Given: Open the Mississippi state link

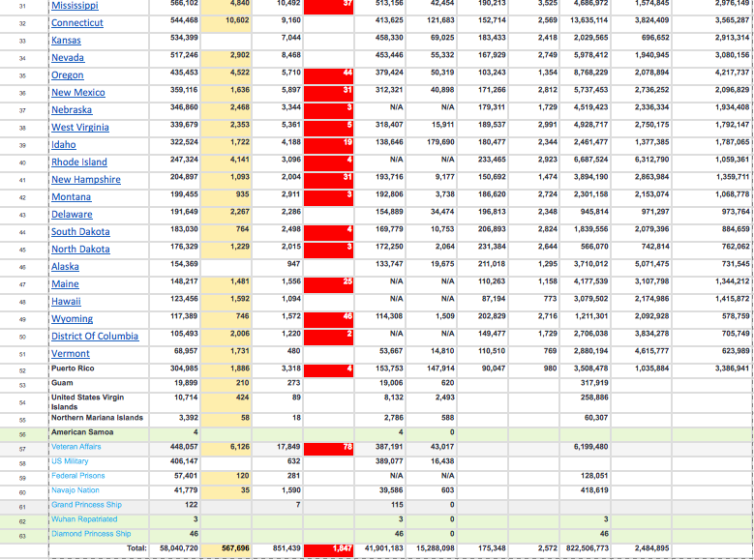Looking at the screenshot, I should point(75,5).
